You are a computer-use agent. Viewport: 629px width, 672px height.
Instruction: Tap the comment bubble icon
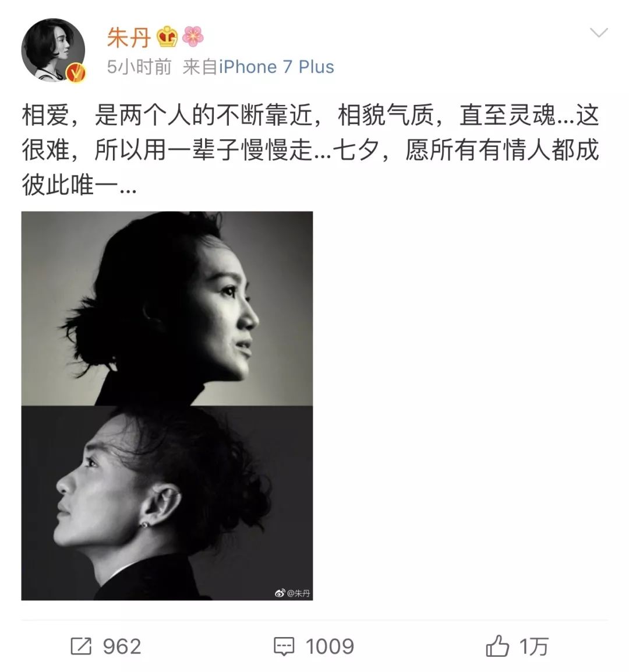point(284,646)
